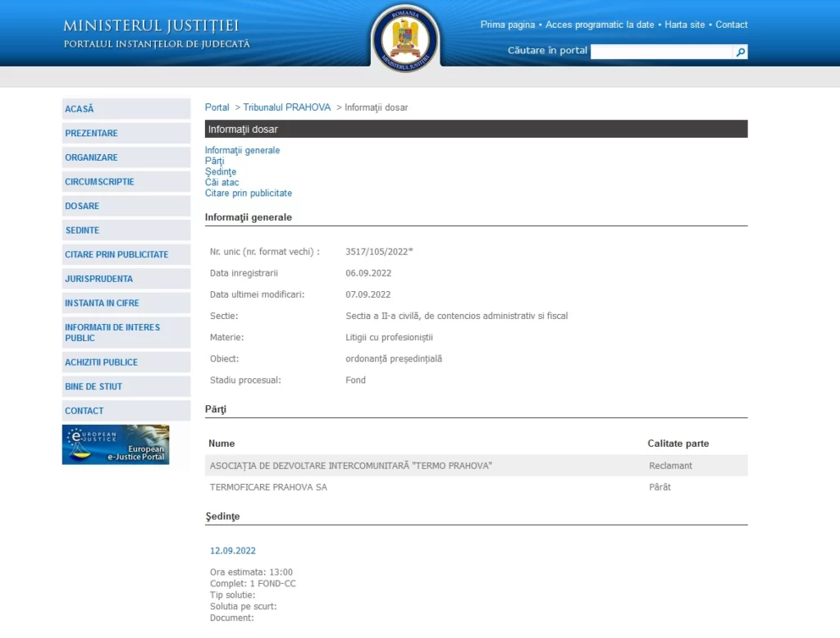Click the Contact link in header
Image resolution: width=840 pixels, height=638 pixels.
point(731,25)
